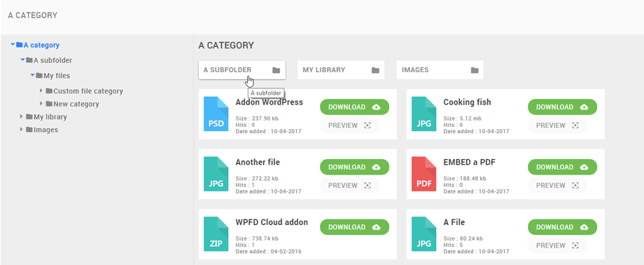This screenshot has height=265, width=644.
Task: Click the ZIP file icon for WPFD Cloud addon
Action: click(x=216, y=234)
